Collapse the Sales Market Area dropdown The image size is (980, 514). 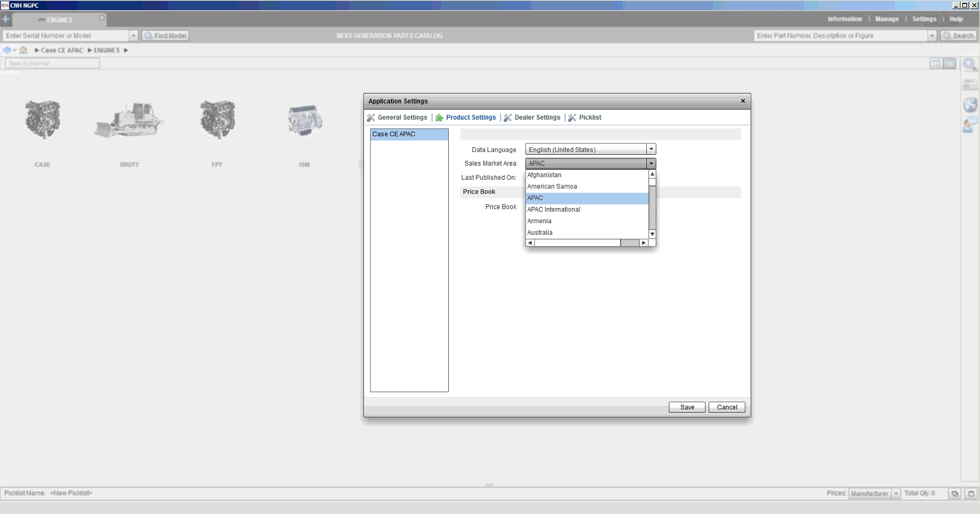tap(651, 164)
